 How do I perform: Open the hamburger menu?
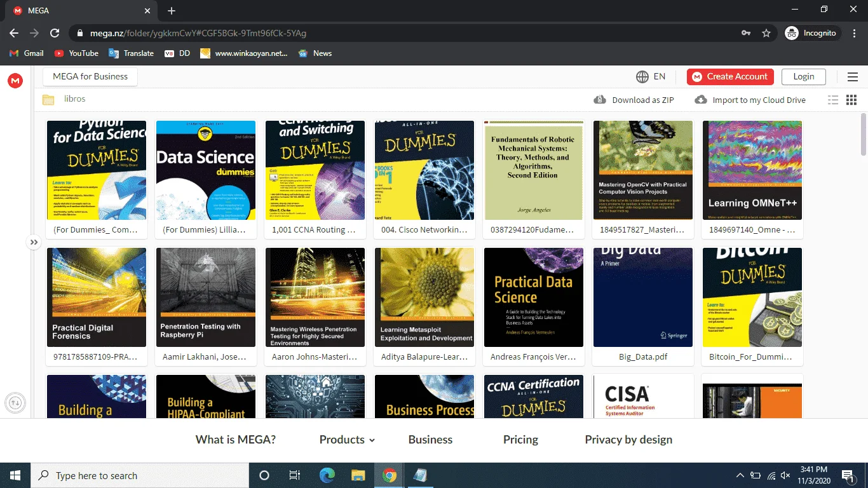[x=853, y=77]
